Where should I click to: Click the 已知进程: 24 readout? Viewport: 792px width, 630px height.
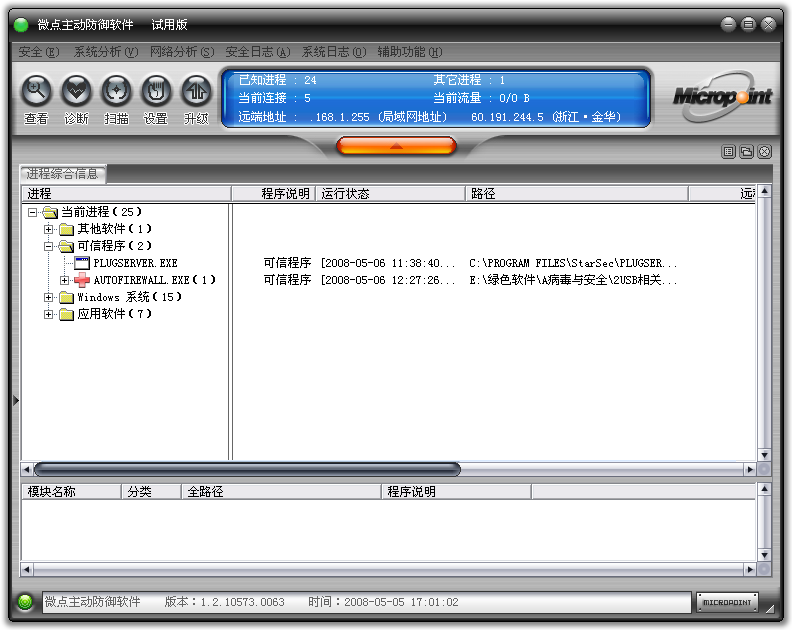click(x=277, y=80)
